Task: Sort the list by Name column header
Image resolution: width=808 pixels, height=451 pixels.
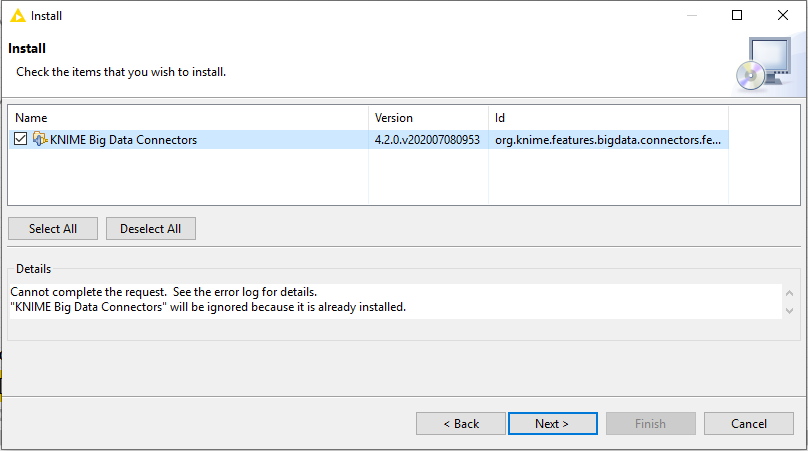Action: [188, 118]
